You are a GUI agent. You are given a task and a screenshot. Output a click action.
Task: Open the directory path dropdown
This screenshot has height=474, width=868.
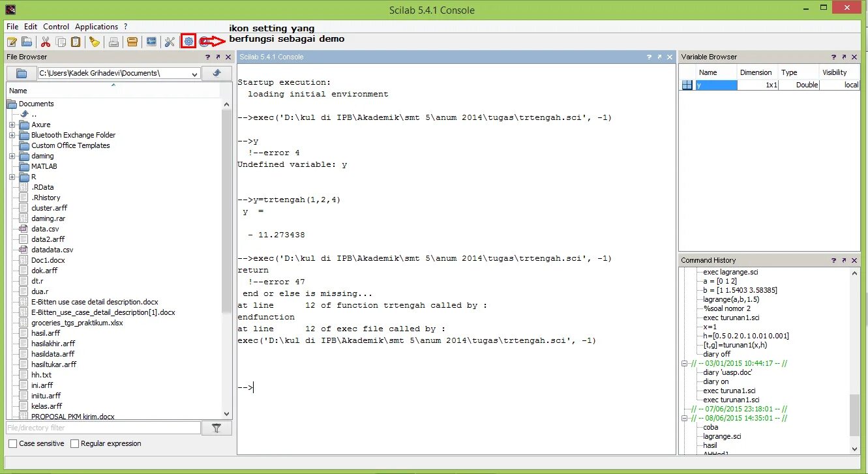[195, 74]
